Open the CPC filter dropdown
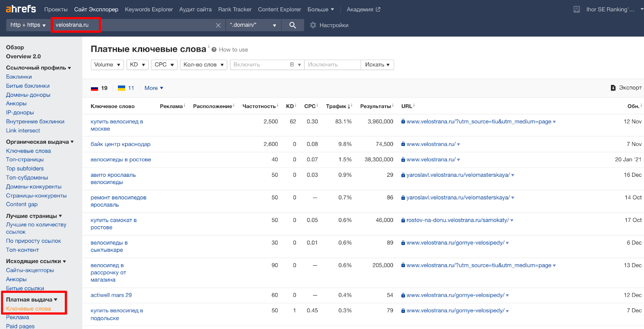644x329 pixels. coord(164,65)
